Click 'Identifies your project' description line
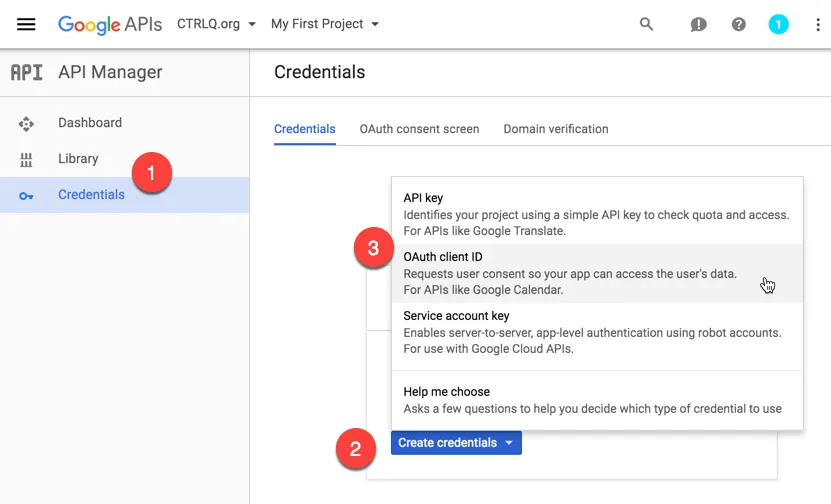The width and height of the screenshot is (831, 504). pos(596,215)
